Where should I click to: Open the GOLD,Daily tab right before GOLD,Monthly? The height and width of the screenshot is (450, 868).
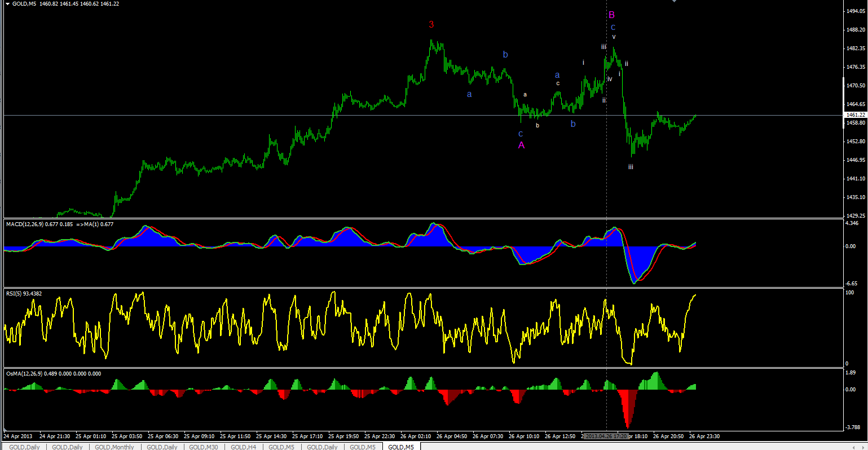coord(68,447)
